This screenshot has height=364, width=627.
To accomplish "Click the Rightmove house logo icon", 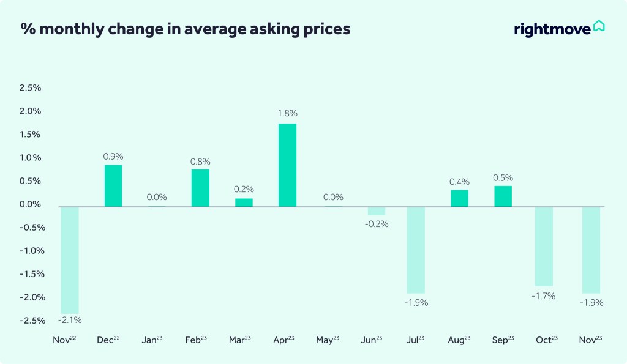I will point(599,26).
